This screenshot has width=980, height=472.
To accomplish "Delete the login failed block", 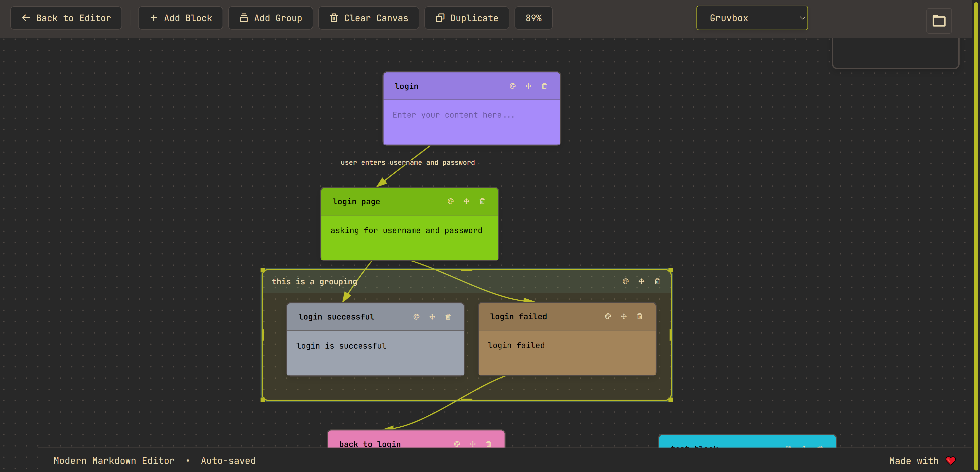I will (640, 316).
